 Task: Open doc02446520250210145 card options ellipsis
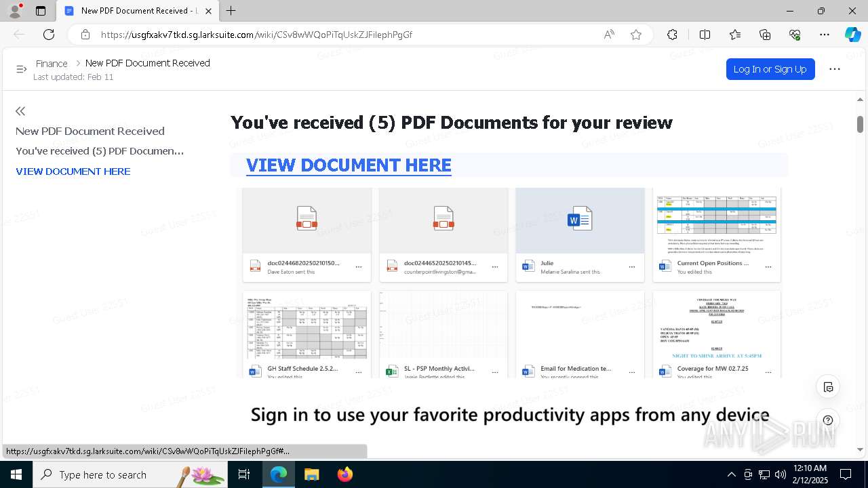(495, 267)
